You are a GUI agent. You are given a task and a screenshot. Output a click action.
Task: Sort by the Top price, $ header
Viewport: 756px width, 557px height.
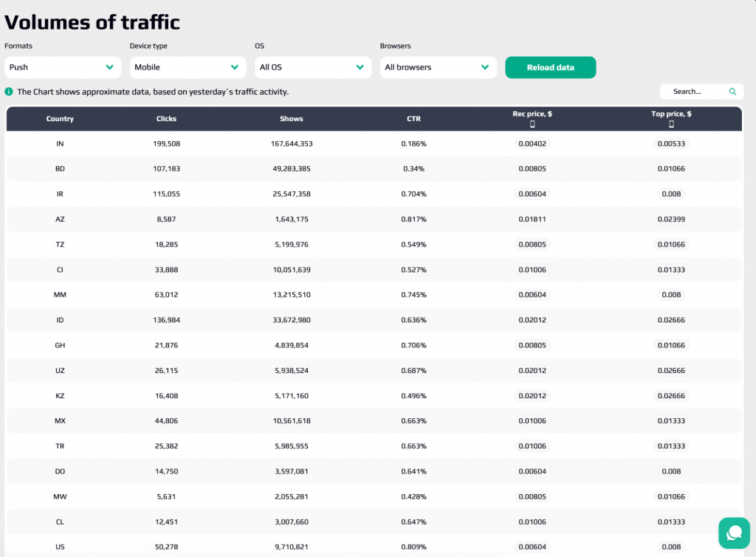point(671,115)
